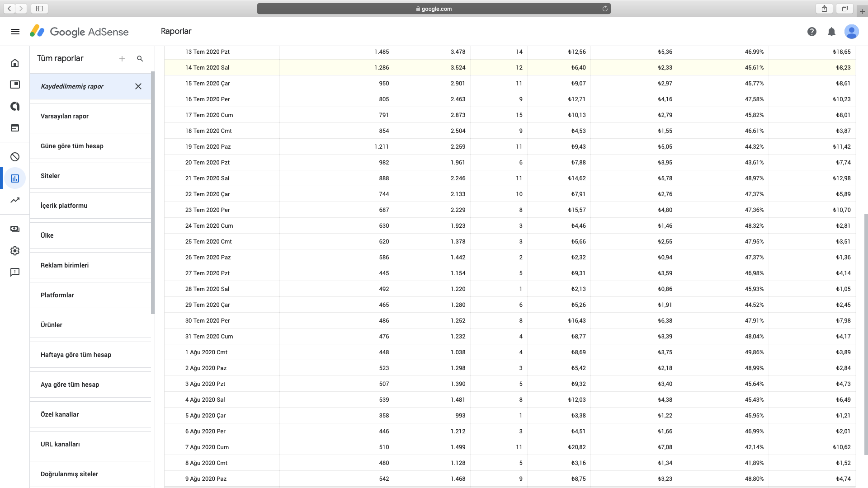
Task: Close the Kaydedilmemiş rapor item
Action: [x=138, y=86]
